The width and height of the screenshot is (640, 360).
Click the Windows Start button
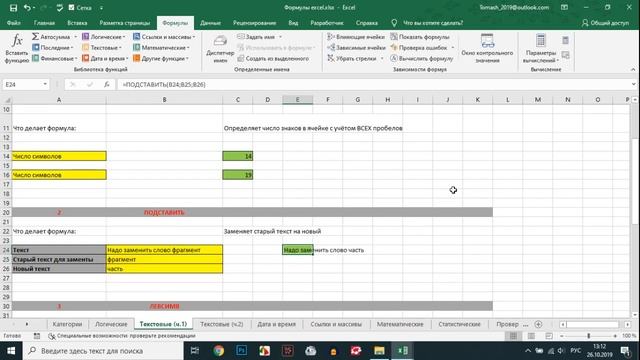11,351
